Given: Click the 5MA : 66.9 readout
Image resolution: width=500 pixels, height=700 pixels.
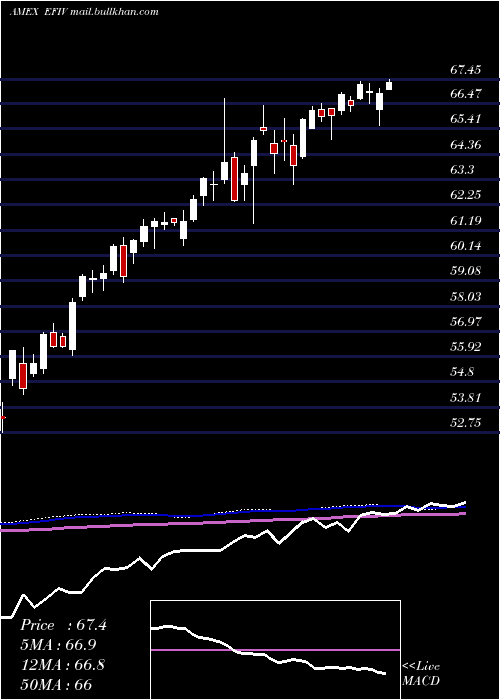Looking at the screenshot, I should pos(58,645).
